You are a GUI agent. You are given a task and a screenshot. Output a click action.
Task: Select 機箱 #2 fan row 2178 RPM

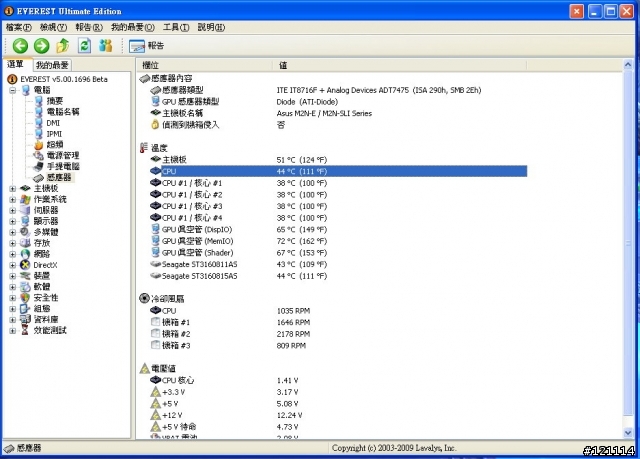[338, 334]
